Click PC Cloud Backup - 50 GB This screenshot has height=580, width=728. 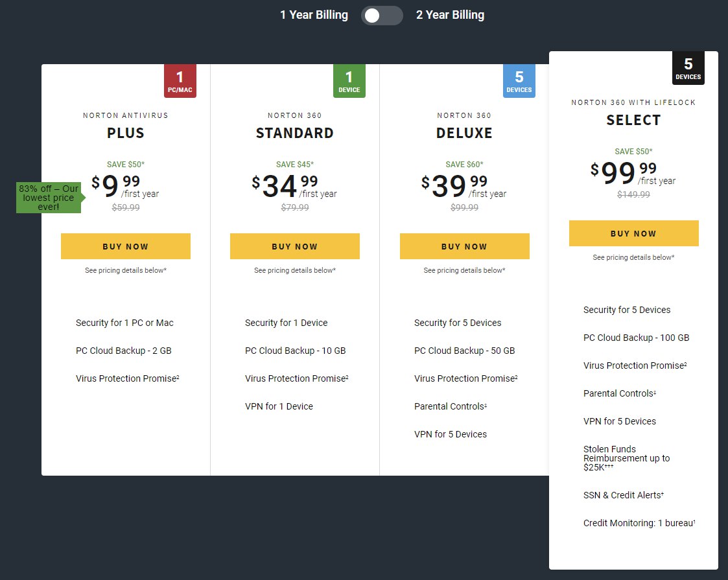point(464,351)
